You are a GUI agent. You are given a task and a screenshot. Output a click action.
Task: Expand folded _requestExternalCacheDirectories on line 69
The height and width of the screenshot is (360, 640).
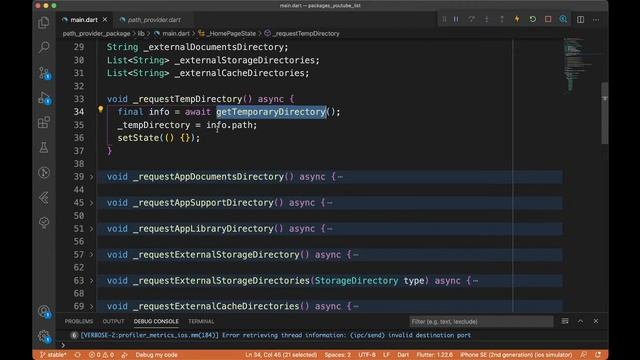pyautogui.click(x=91, y=306)
